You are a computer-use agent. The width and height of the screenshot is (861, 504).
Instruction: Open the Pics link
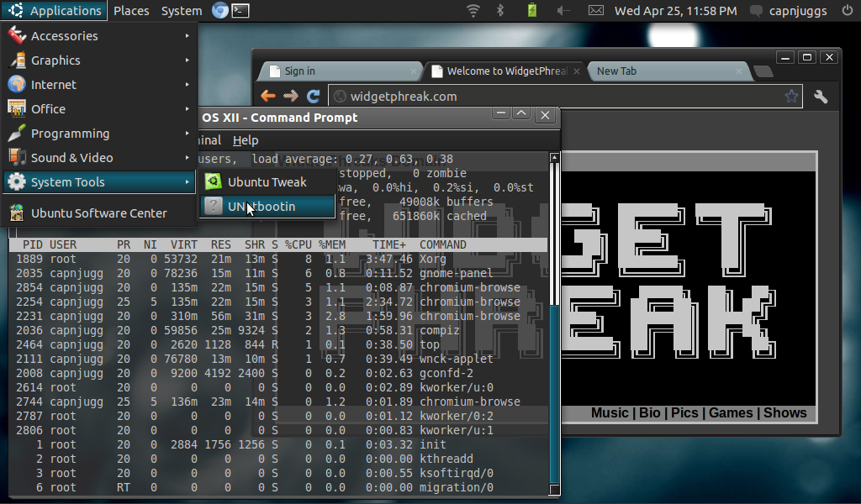point(684,413)
